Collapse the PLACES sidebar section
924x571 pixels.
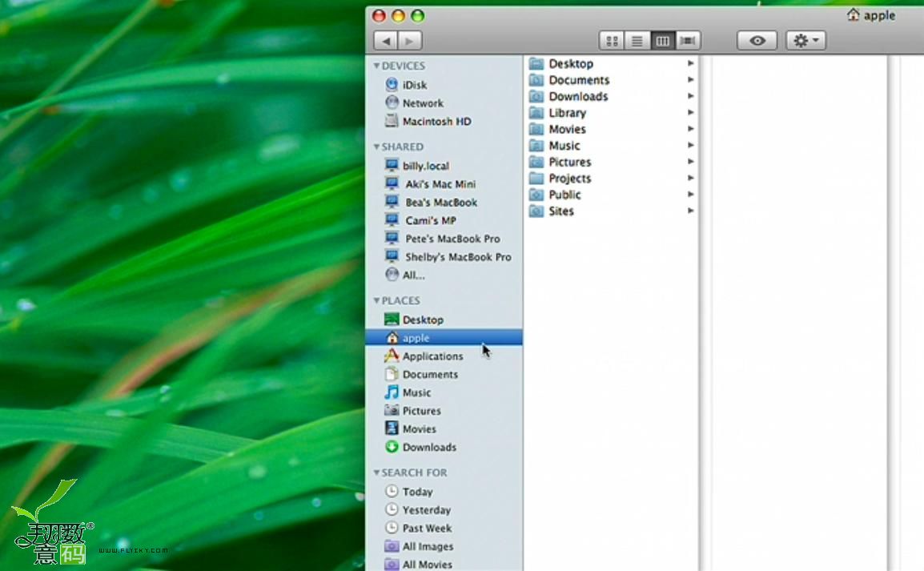click(x=376, y=300)
